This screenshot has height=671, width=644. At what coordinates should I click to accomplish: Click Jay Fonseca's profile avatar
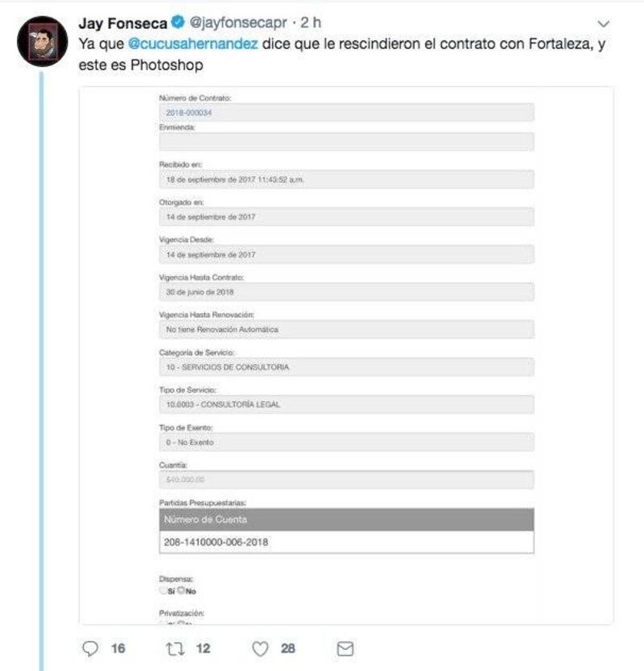42,40
